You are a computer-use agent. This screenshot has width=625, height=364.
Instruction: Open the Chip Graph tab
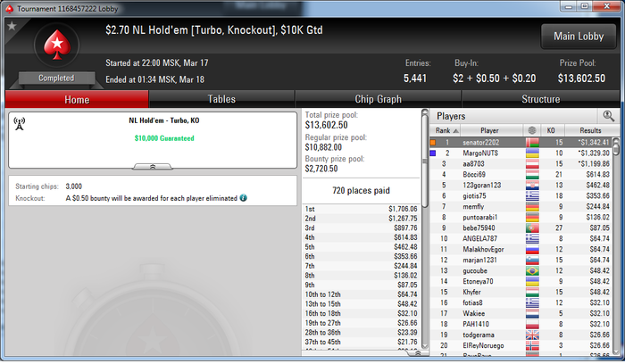[378, 99]
